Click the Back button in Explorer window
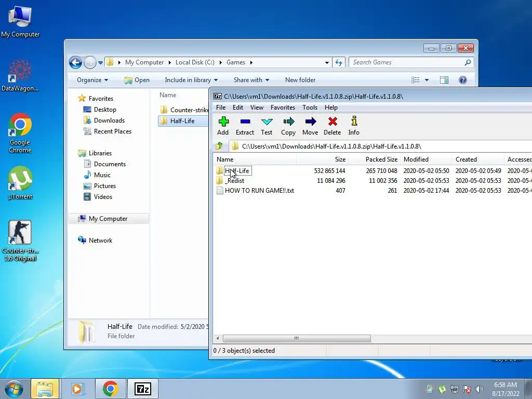The image size is (532, 399). coord(75,62)
